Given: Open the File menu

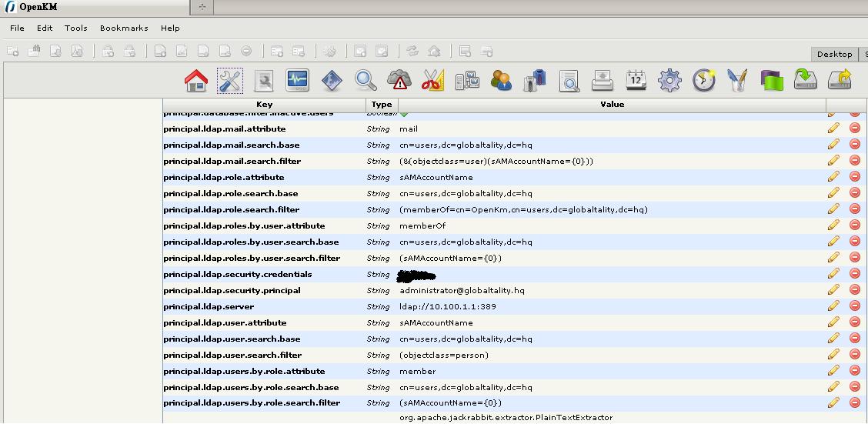Looking at the screenshot, I should click(x=17, y=28).
